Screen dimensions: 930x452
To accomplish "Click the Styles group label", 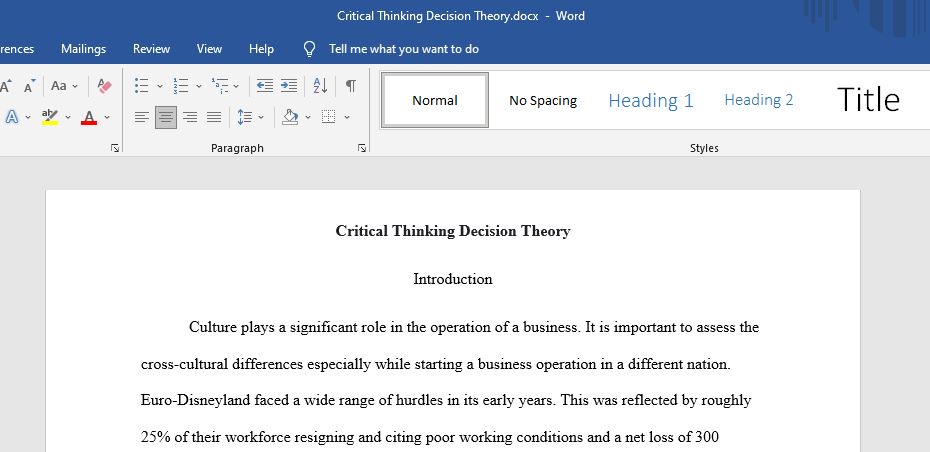I will pyautogui.click(x=704, y=148).
